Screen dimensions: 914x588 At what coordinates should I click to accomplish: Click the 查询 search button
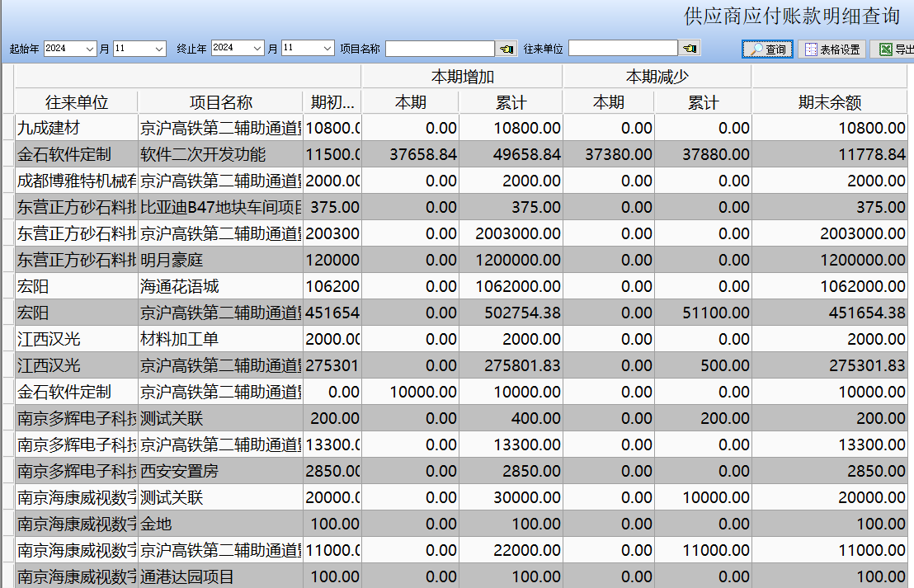point(767,49)
